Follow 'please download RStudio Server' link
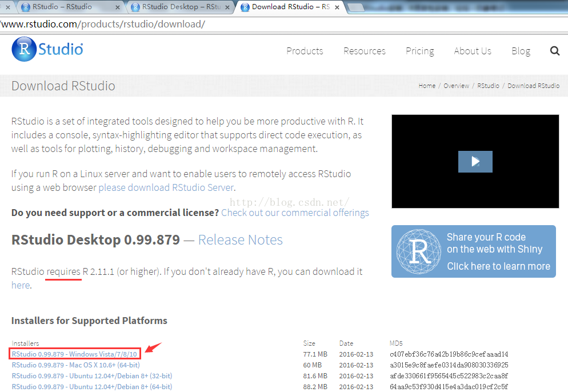 [x=166, y=187]
